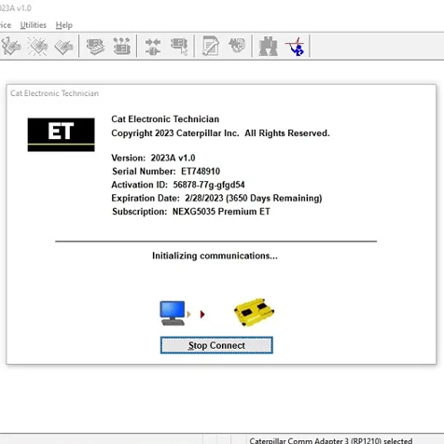Click the Logged Events toolbar icon

(x=64, y=46)
